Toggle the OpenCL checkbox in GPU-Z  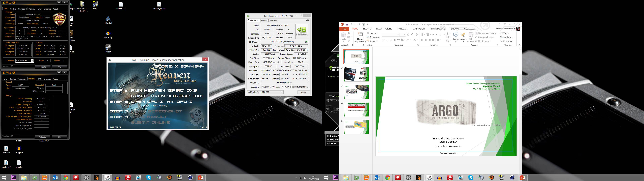(262, 87)
